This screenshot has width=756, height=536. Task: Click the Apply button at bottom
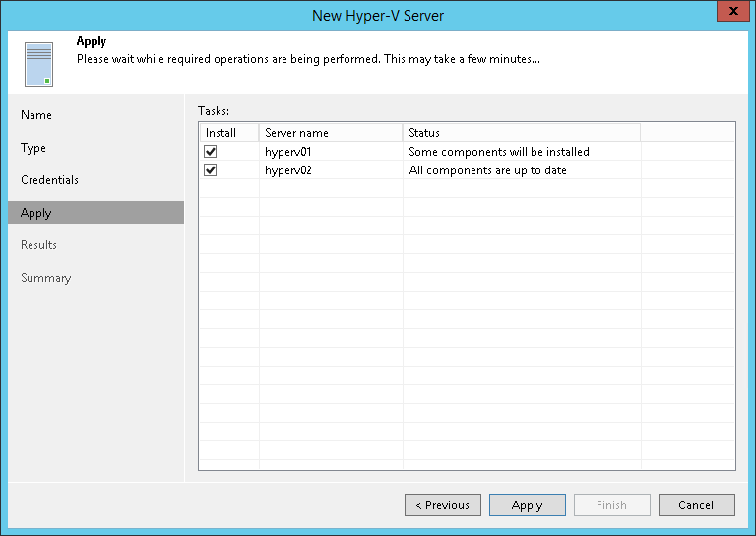click(x=528, y=505)
